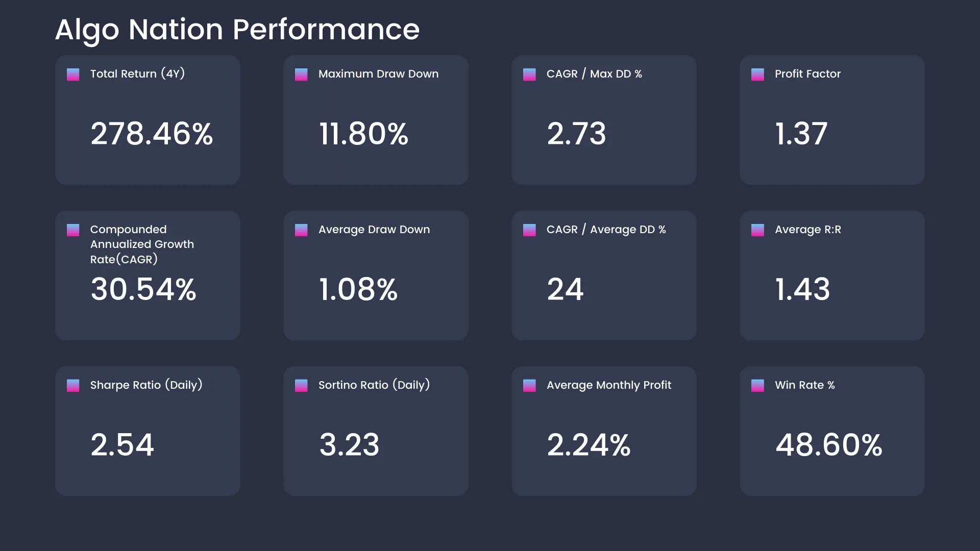Click the icon beside Compounded Annualized Growth Rate
The width and height of the screenshot is (980, 551).
tap(73, 230)
